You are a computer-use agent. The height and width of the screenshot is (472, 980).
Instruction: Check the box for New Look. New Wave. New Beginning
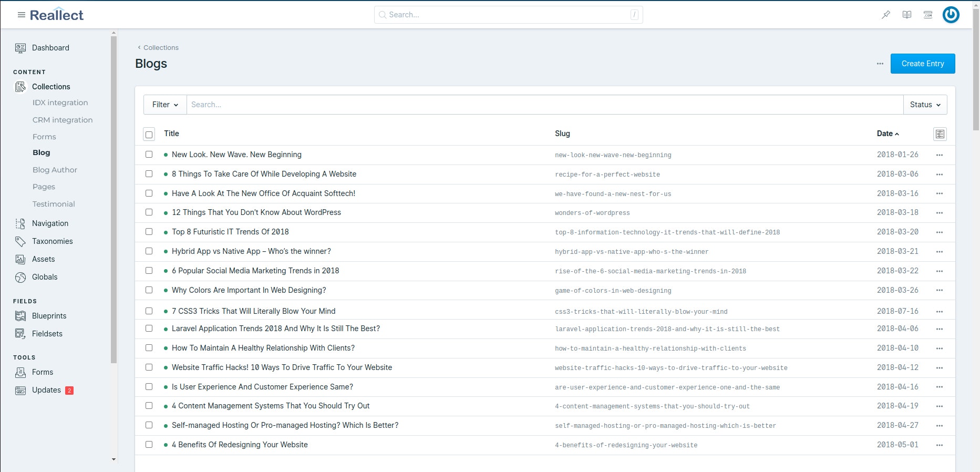tap(149, 155)
